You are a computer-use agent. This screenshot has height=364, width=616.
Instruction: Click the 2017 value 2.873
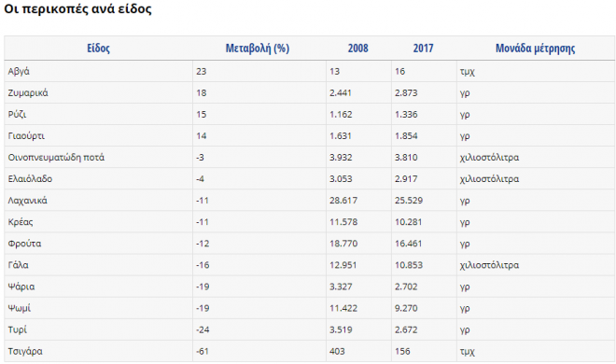point(406,93)
